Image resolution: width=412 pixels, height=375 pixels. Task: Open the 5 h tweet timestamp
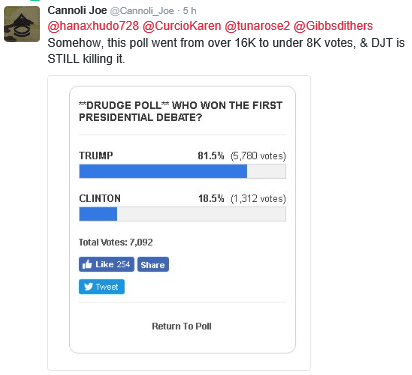click(x=189, y=11)
